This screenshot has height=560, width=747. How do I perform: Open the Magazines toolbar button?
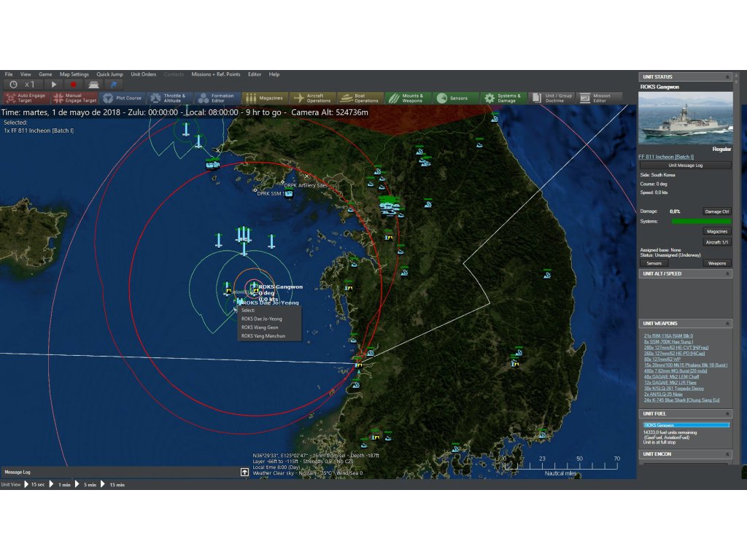(264, 98)
